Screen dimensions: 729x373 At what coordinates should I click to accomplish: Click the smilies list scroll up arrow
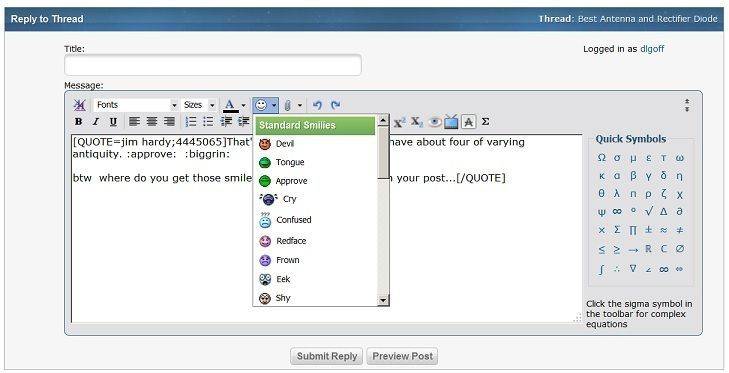383,120
